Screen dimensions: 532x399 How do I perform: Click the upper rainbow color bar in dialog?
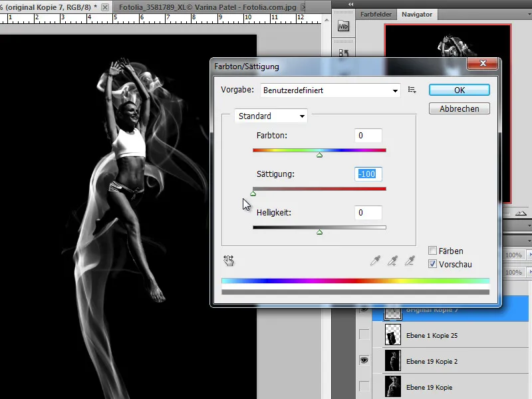tap(355, 281)
